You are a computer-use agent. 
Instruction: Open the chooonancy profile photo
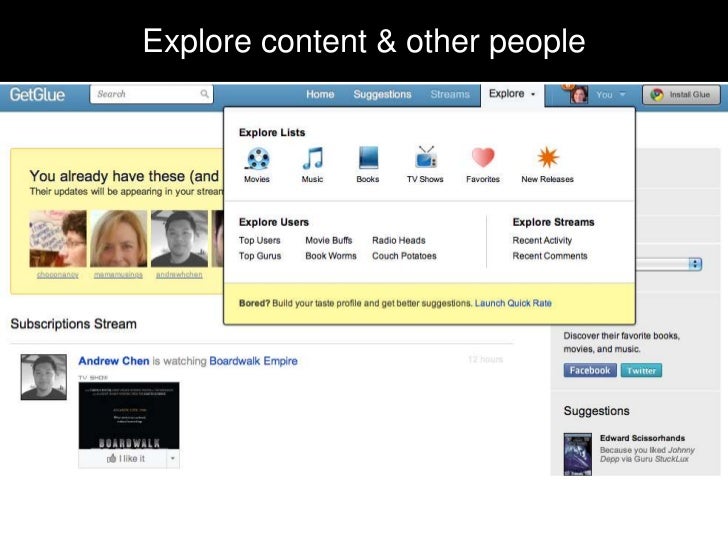pos(58,239)
